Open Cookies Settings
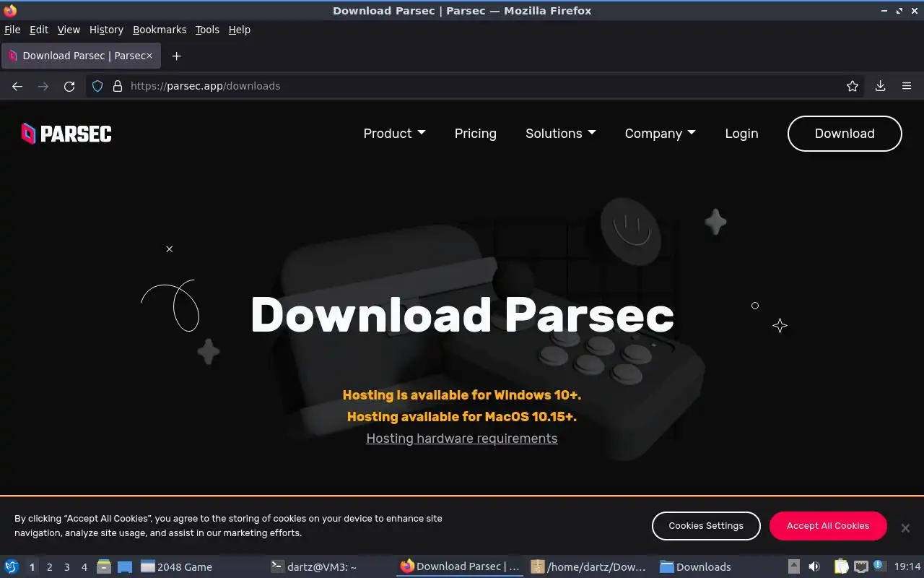The image size is (924, 578). pyautogui.click(x=706, y=526)
